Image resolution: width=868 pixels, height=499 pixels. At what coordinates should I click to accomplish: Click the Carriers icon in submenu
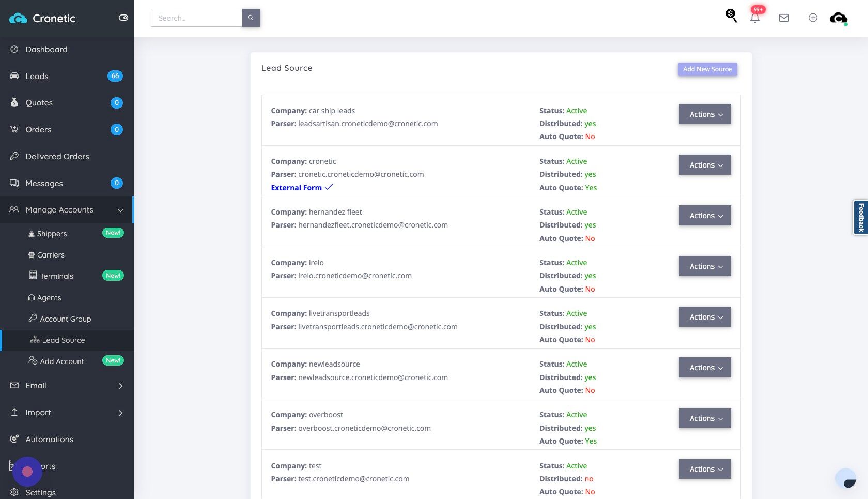click(x=32, y=255)
